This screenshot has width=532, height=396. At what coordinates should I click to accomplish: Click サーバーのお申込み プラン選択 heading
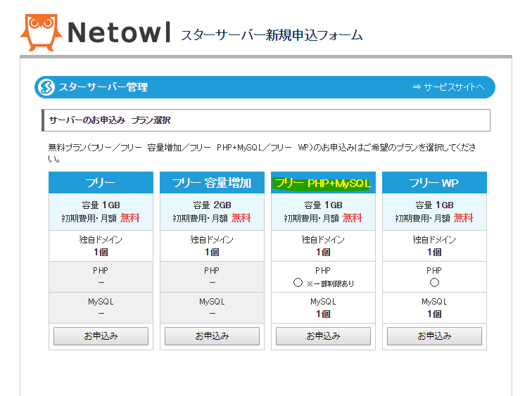[110, 120]
